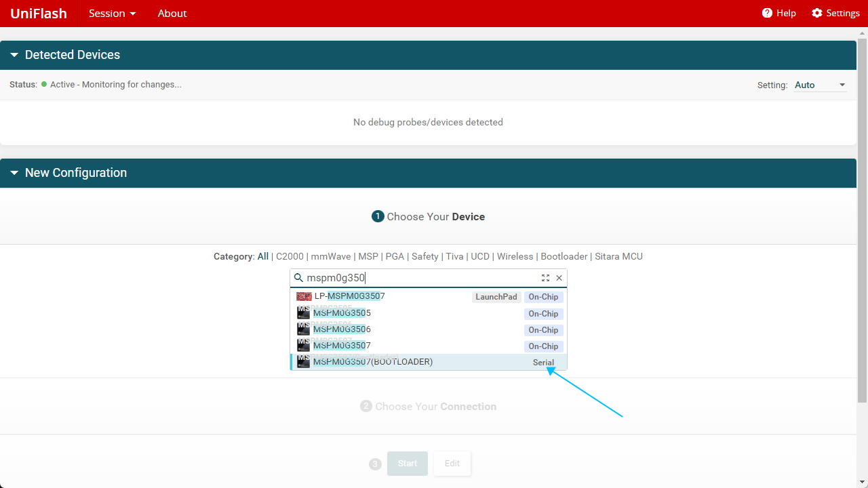
Task: Filter device category by Wireless
Action: pos(515,256)
